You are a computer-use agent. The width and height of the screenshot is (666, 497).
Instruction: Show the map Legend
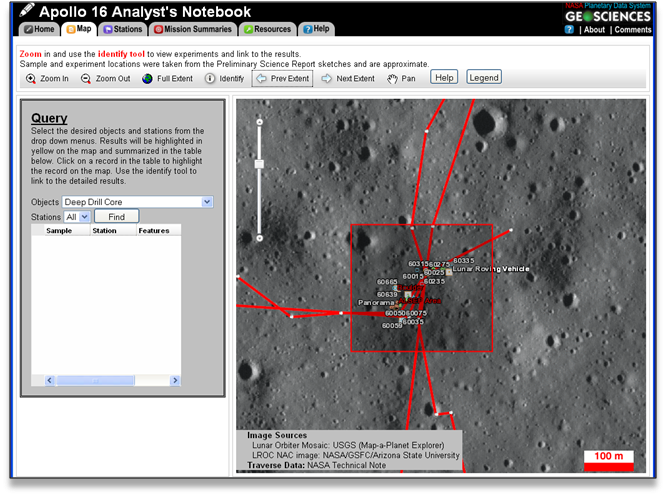pyautogui.click(x=484, y=77)
